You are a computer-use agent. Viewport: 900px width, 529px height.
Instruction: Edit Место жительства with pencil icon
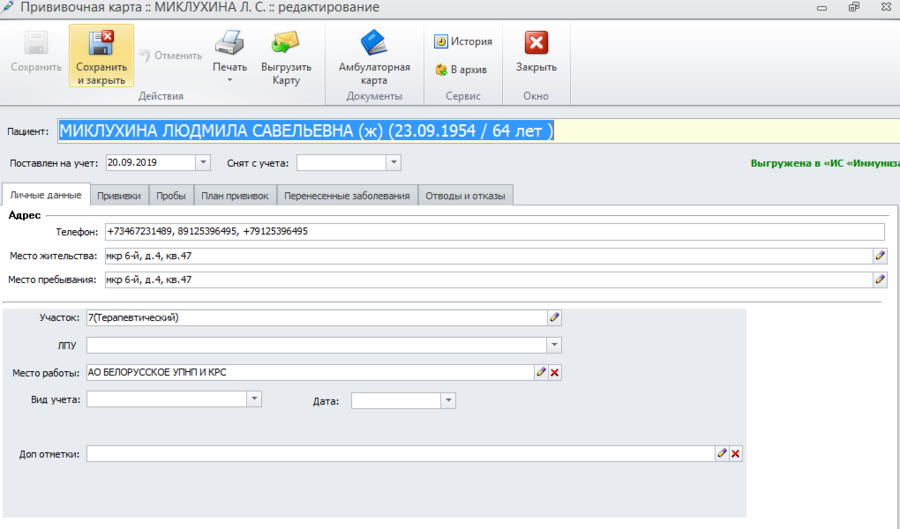880,256
